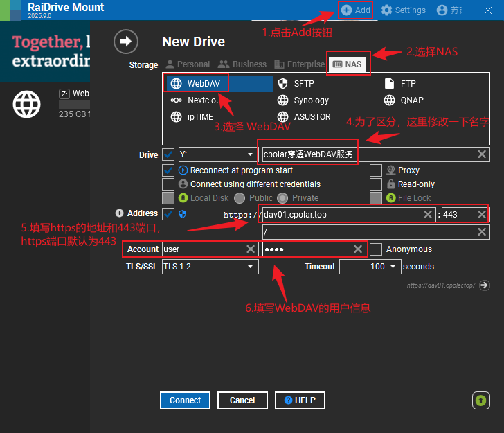Choose FTP storage type
This screenshot has height=433, width=504.
400,84
